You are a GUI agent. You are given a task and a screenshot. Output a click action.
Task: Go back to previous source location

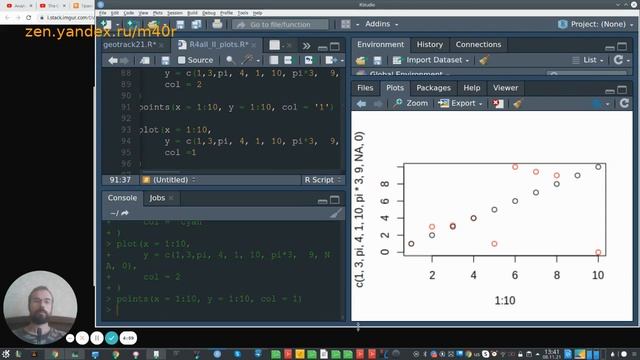point(113,60)
